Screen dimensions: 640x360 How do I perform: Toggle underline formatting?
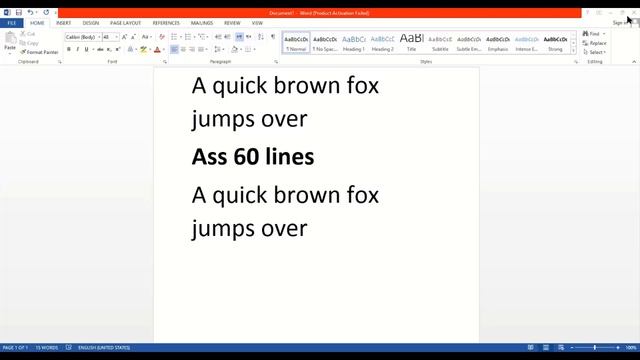tap(86, 49)
